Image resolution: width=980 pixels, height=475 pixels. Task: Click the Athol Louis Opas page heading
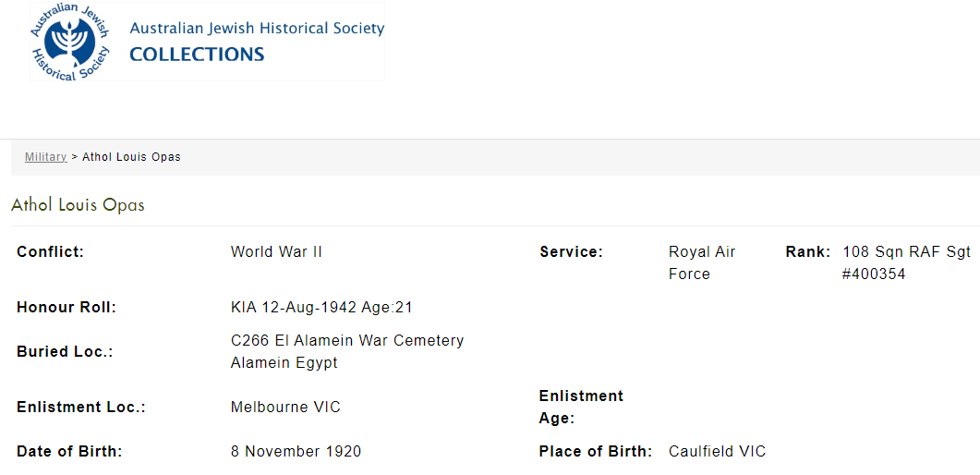click(78, 205)
